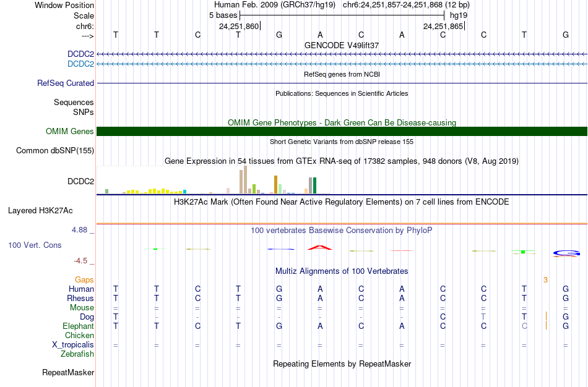Screen dimensions: 588x387
Task: Click the '--->' sequence direction label
Action: tap(88, 36)
